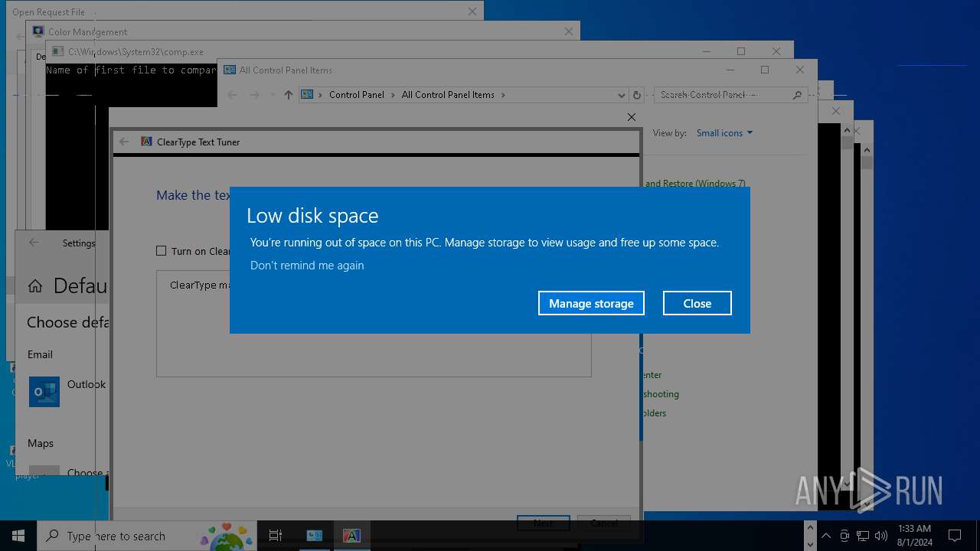Expand Control Panel address history dropdown
Viewport: 980px width, 551px height.
[x=621, y=95]
